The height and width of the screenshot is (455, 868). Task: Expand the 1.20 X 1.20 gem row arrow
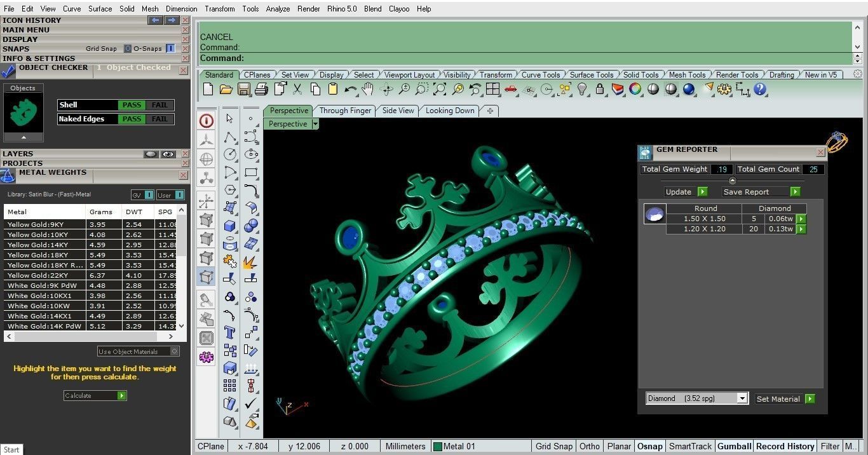pos(801,229)
